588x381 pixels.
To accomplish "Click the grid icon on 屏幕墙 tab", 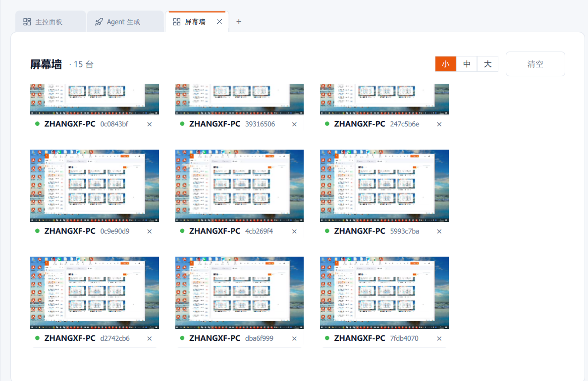I will (177, 22).
